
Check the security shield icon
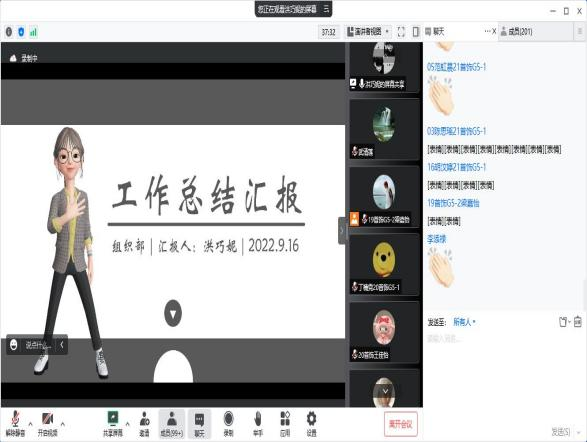coord(21,32)
